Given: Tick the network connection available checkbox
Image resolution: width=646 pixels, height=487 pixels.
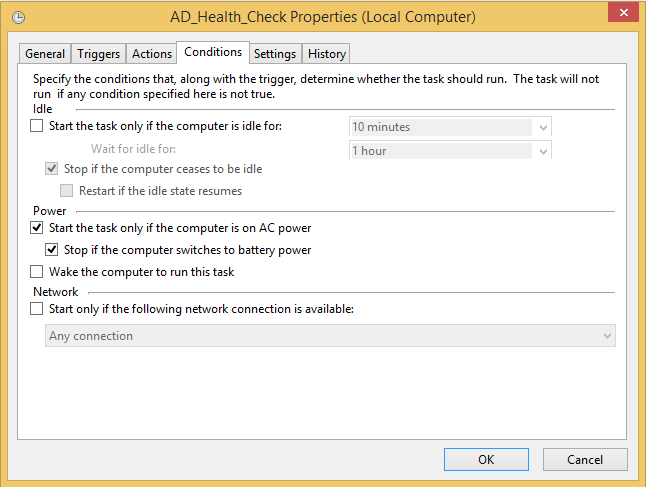Looking at the screenshot, I should click(x=37, y=310).
